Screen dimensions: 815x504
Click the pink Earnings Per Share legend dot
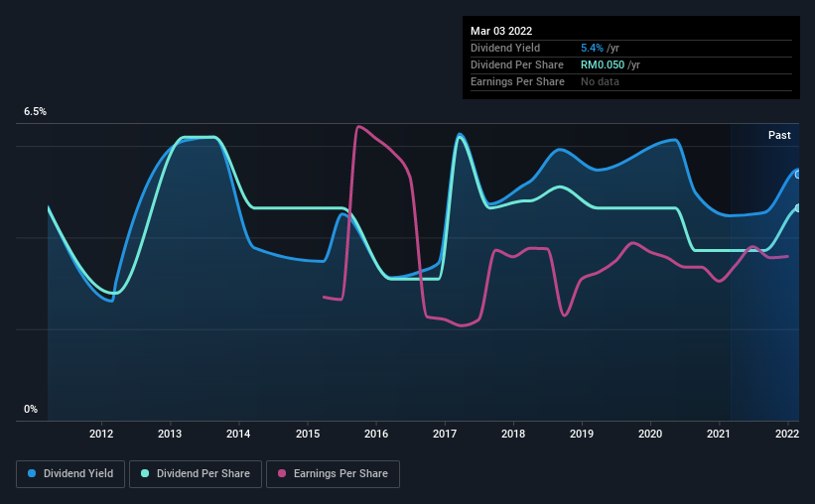(x=282, y=473)
